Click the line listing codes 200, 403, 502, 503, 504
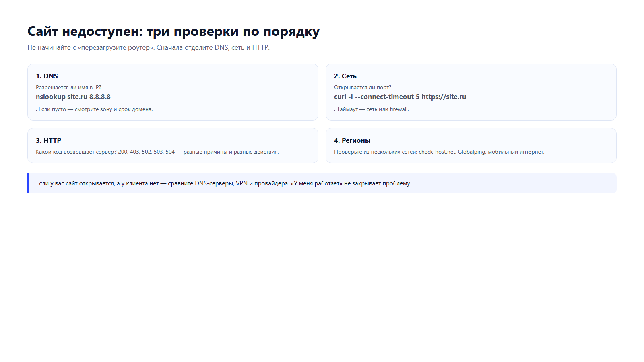The width and height of the screenshot is (644, 362). pyautogui.click(x=157, y=152)
